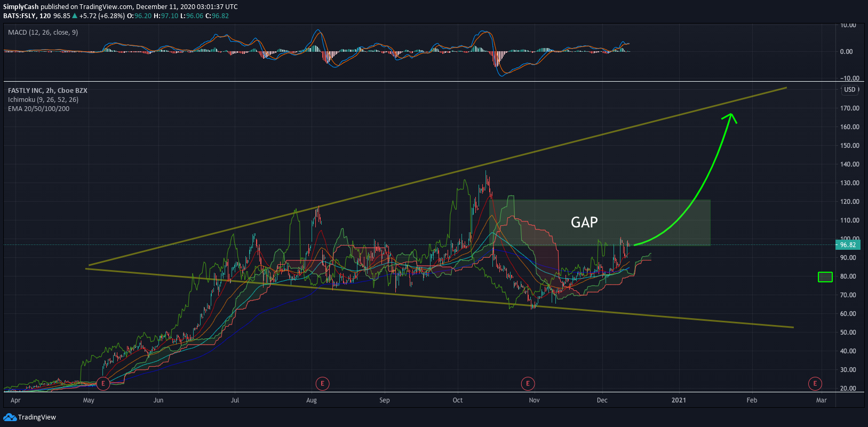Click the 2021 time axis label
The width and height of the screenshot is (868, 427).
pyautogui.click(x=679, y=400)
